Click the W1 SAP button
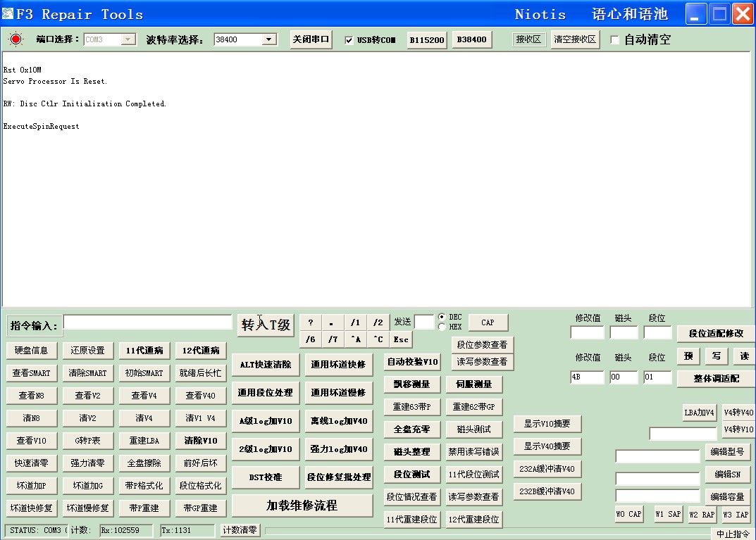756x540 pixels. click(668, 514)
